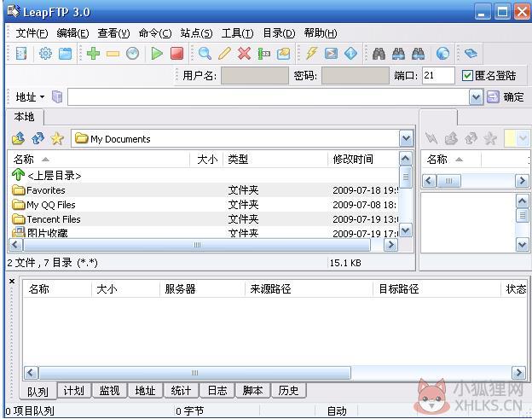Click the 确定 go button
532x419 pixels.
point(506,97)
